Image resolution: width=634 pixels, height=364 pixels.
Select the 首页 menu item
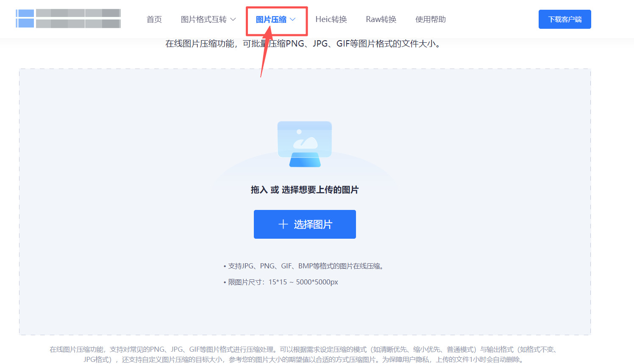154,19
